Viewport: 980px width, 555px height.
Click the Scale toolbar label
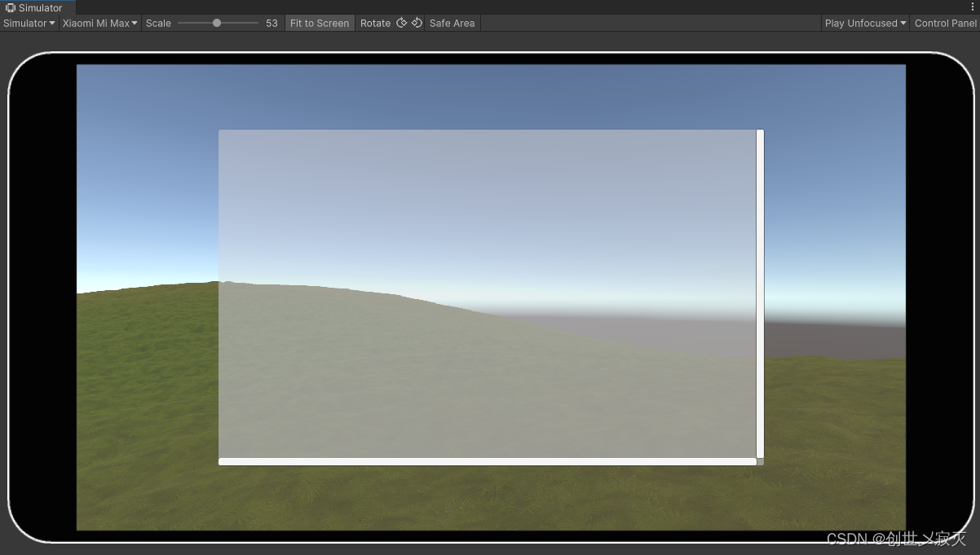pyautogui.click(x=158, y=23)
